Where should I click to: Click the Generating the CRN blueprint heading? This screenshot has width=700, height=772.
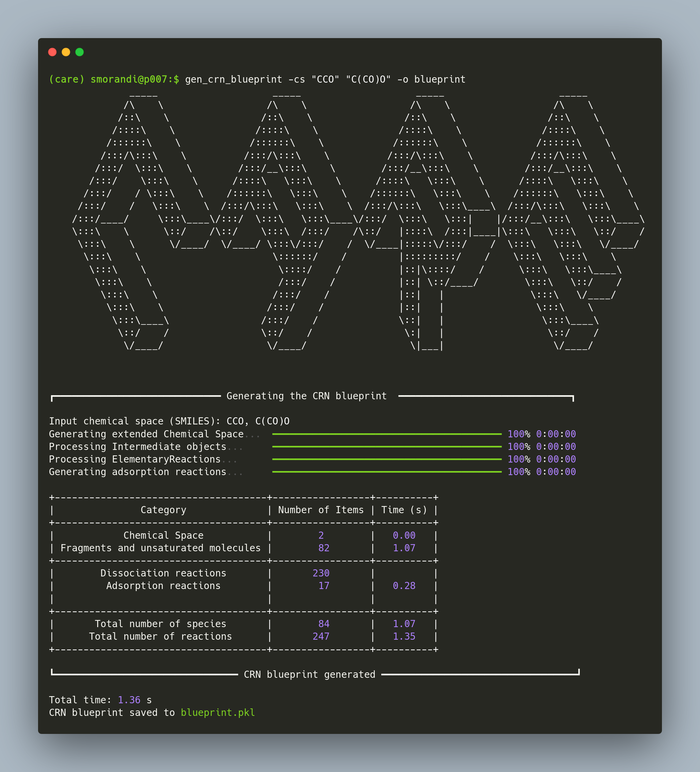point(307,396)
